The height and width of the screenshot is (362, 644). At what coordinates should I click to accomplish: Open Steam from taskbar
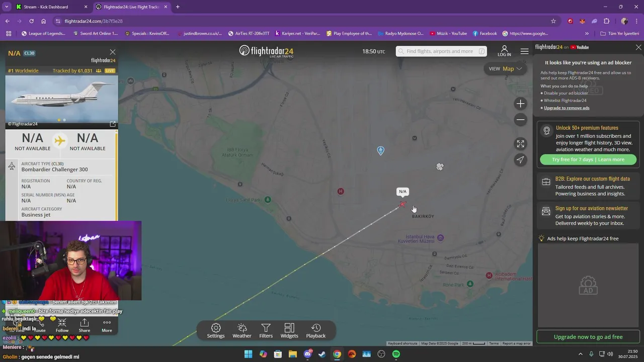tap(322, 354)
